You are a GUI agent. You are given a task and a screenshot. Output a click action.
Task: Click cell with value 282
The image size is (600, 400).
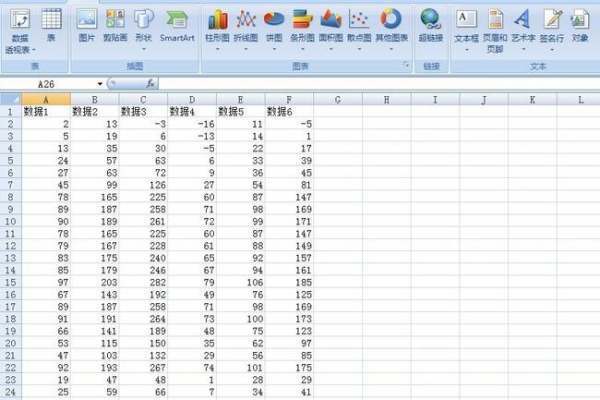(143, 282)
